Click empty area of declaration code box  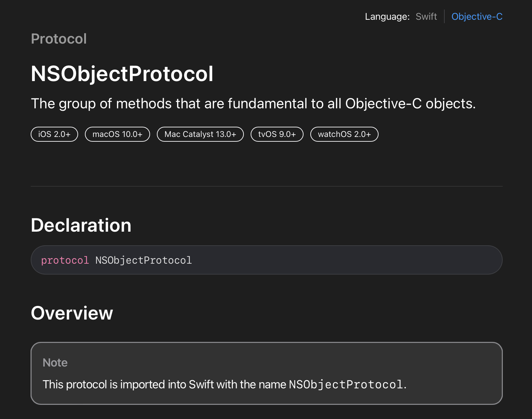tap(341, 260)
